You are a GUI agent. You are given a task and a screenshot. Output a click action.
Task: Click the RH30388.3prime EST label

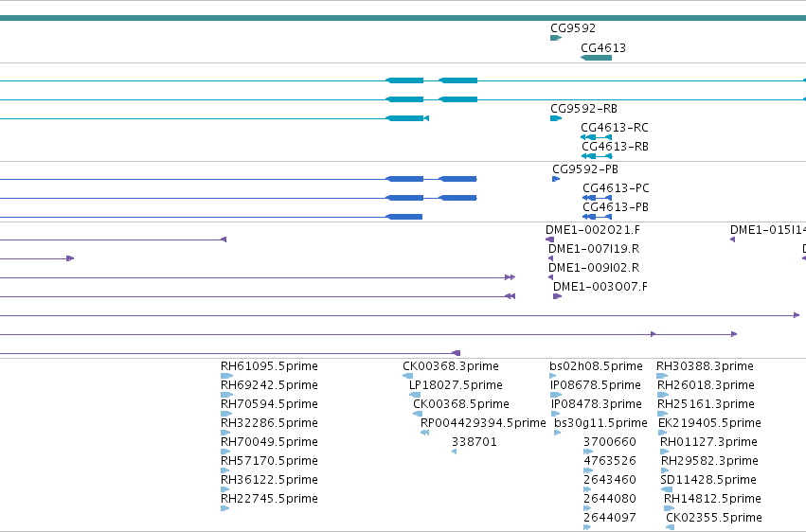pos(705,366)
